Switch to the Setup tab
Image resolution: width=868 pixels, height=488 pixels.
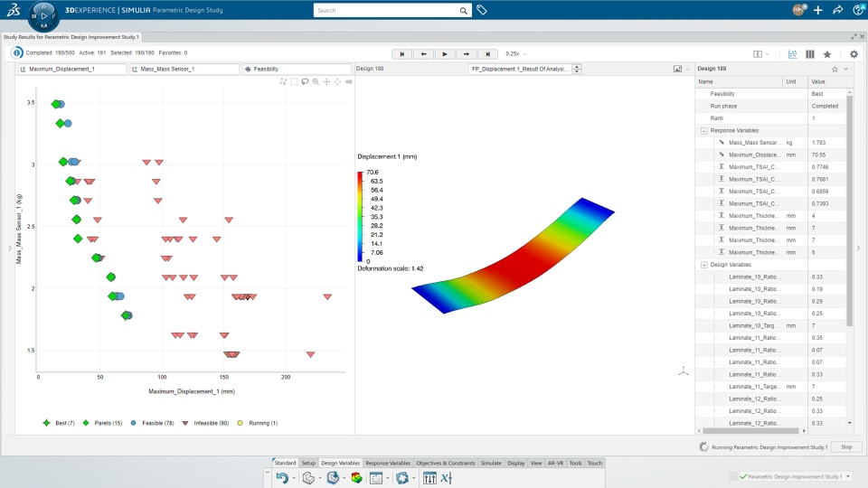coord(308,463)
